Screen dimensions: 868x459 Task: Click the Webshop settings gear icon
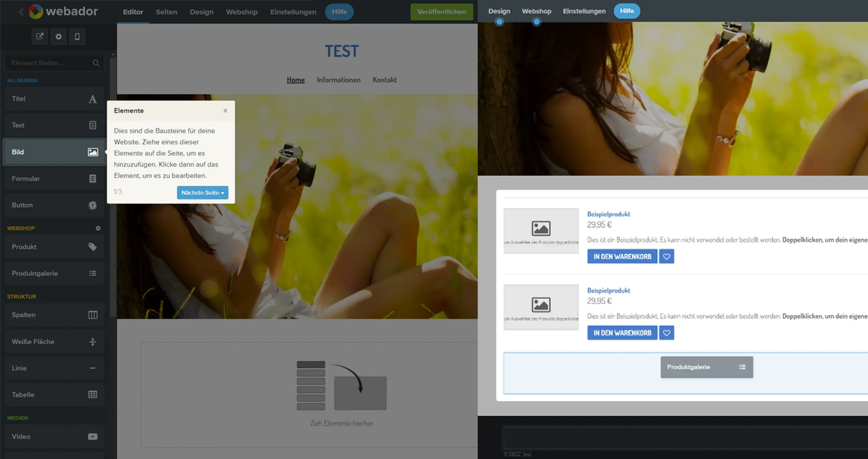(x=98, y=228)
